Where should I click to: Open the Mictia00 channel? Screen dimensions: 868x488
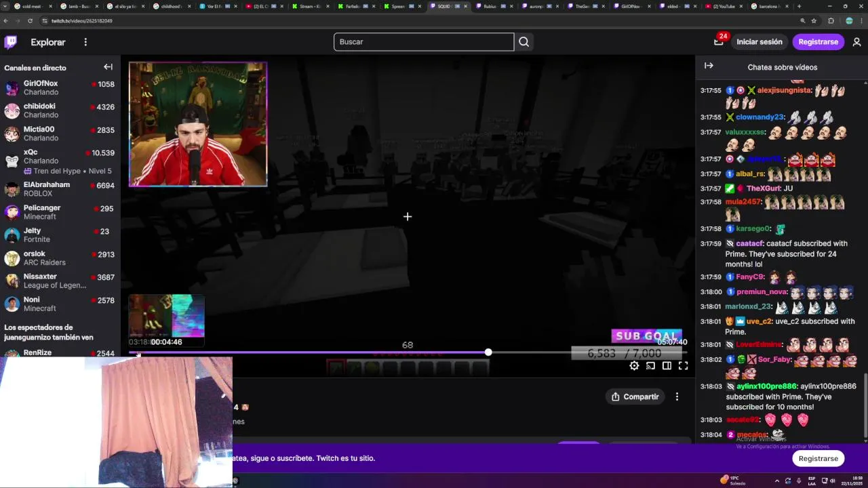(x=60, y=134)
